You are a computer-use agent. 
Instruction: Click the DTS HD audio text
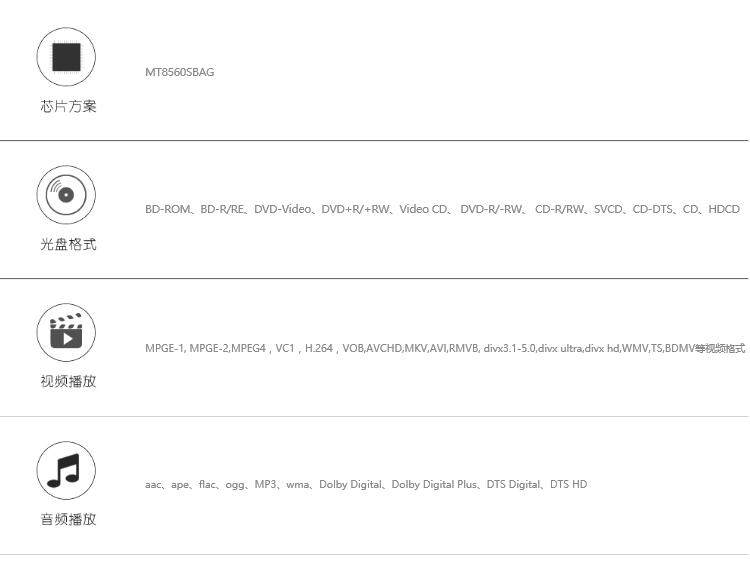coord(568,485)
